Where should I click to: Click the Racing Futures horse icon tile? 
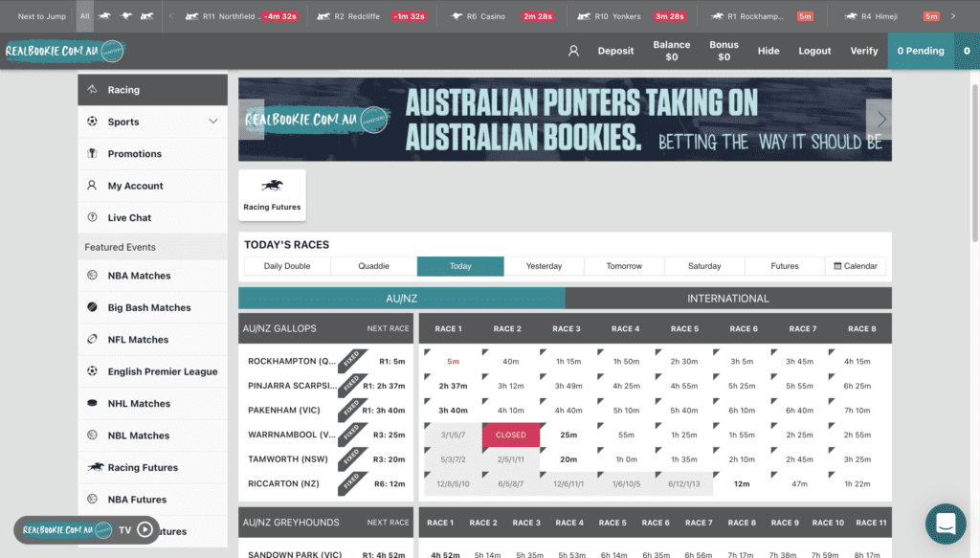click(272, 194)
